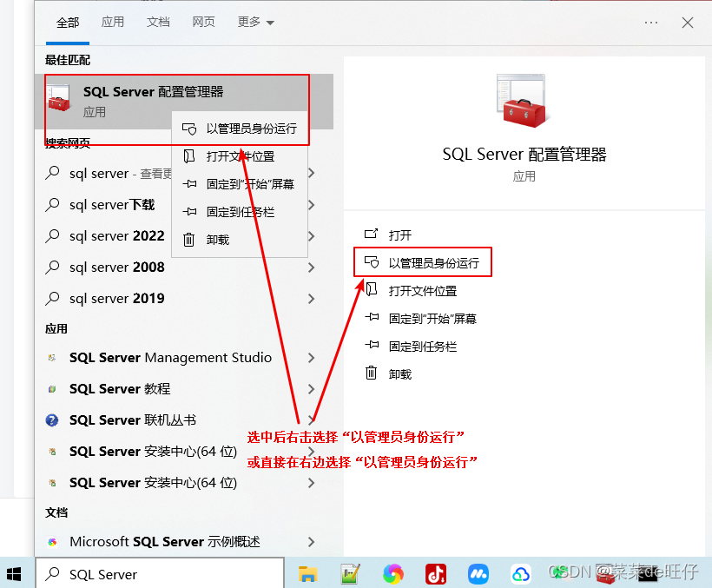Switch to the 文档 tab
Image resolution: width=712 pixels, height=588 pixels.
click(158, 22)
